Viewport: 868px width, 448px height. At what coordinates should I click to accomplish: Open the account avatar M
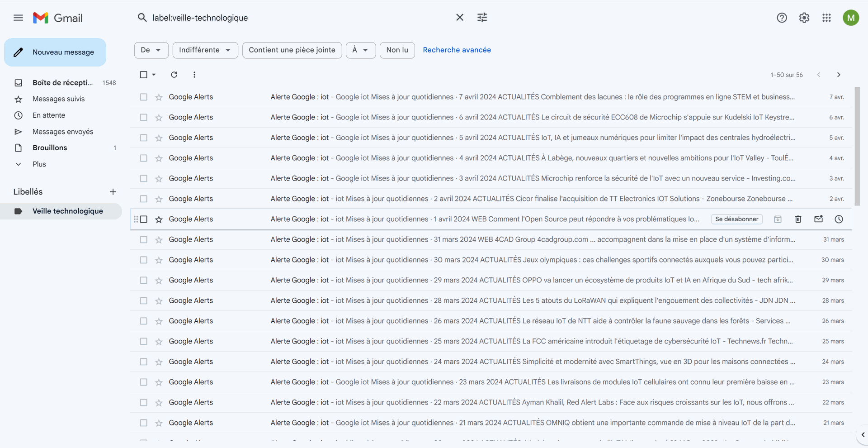pos(851,18)
